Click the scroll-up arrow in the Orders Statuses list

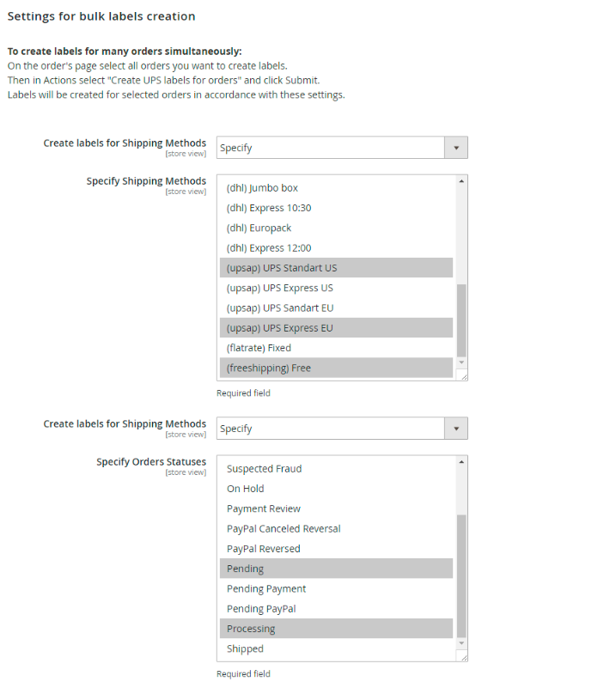[x=461, y=462]
